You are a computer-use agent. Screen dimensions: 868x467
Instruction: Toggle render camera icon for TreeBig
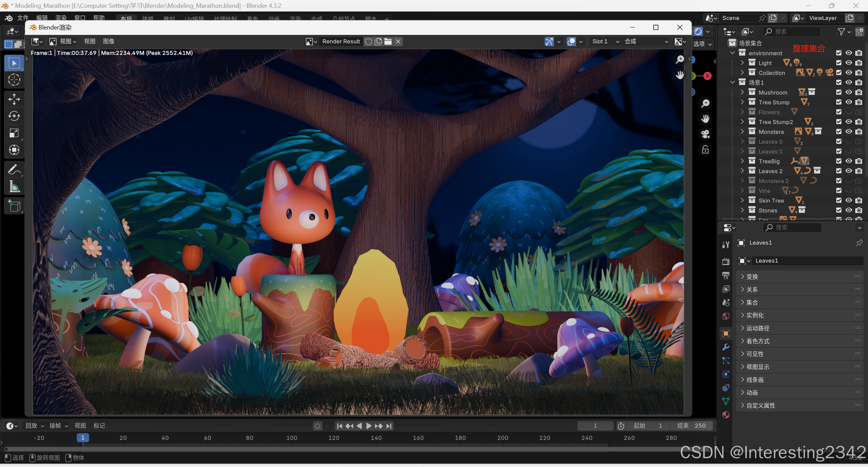[859, 161]
